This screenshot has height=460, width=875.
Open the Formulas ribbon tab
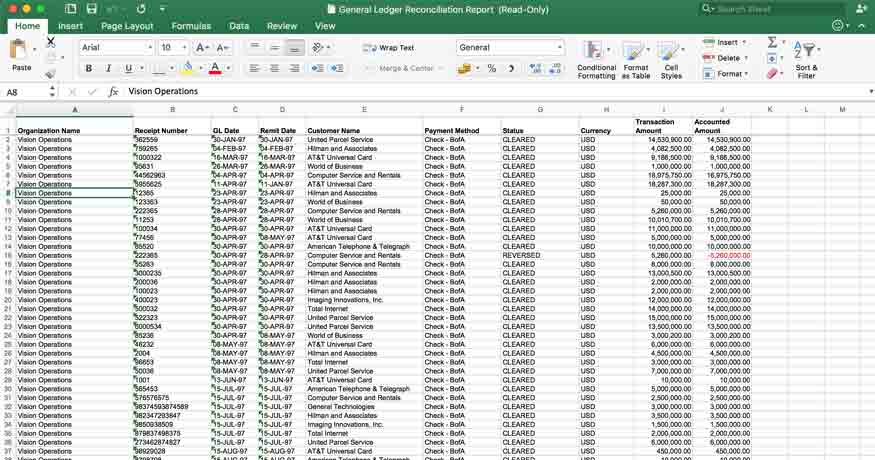pos(190,26)
